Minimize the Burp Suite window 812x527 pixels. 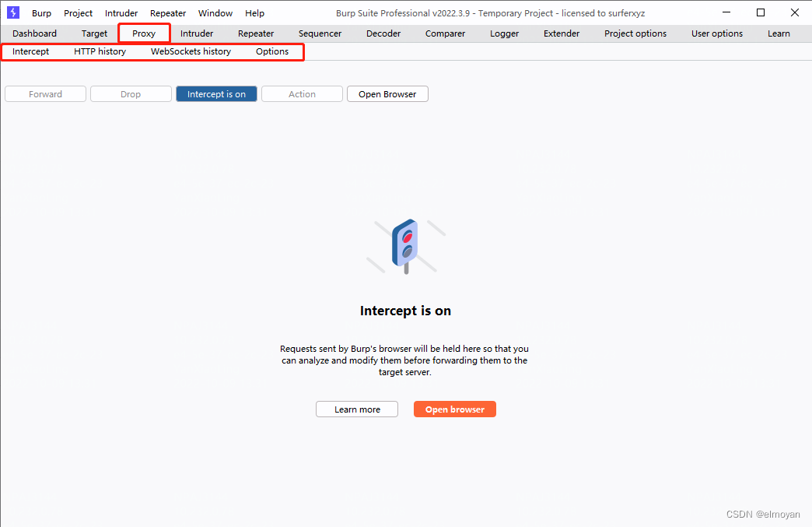[x=726, y=12]
